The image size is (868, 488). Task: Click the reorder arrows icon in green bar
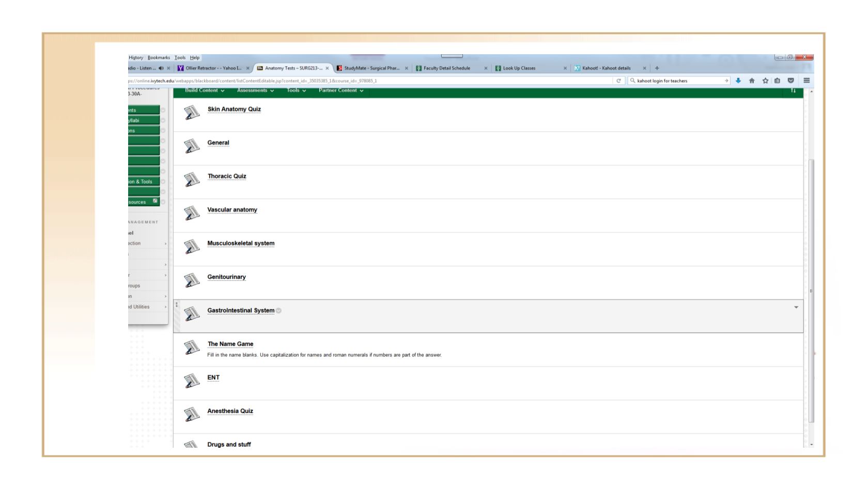(793, 91)
